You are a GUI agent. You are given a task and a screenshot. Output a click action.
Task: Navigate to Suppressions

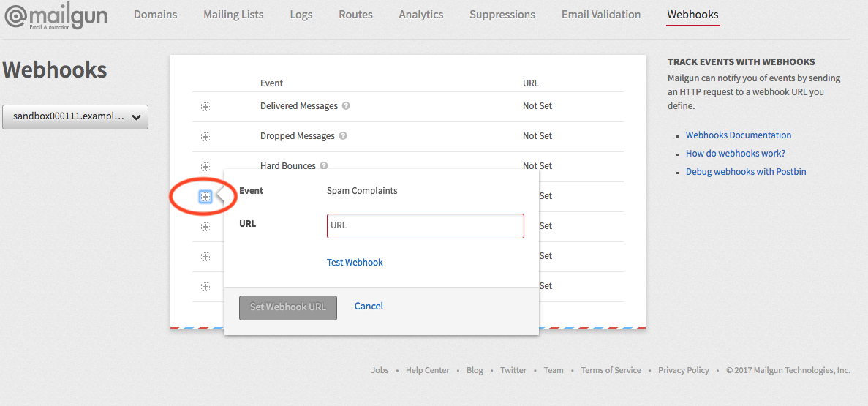pyautogui.click(x=502, y=15)
